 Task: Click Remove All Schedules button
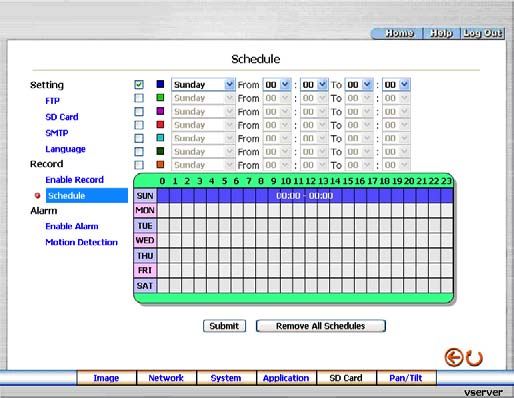pos(321,326)
